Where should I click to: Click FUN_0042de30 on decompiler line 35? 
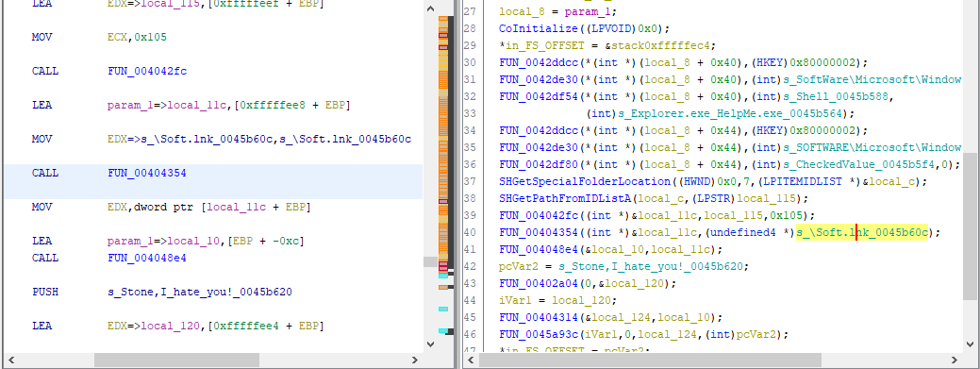pyautogui.click(x=539, y=147)
